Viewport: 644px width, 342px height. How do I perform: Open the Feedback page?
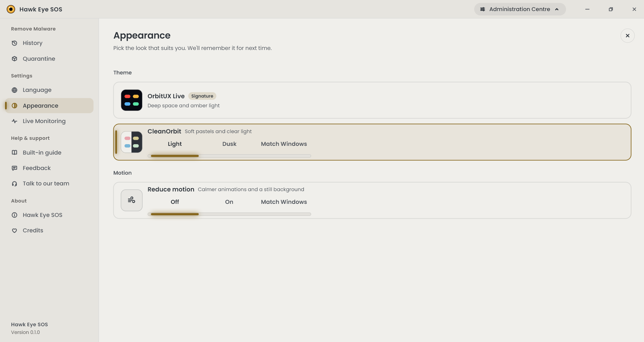tap(49, 168)
